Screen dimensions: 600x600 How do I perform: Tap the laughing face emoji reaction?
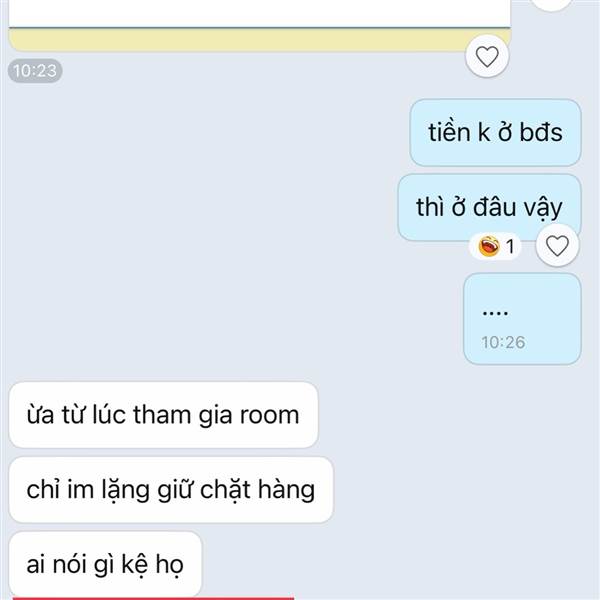click(x=489, y=246)
